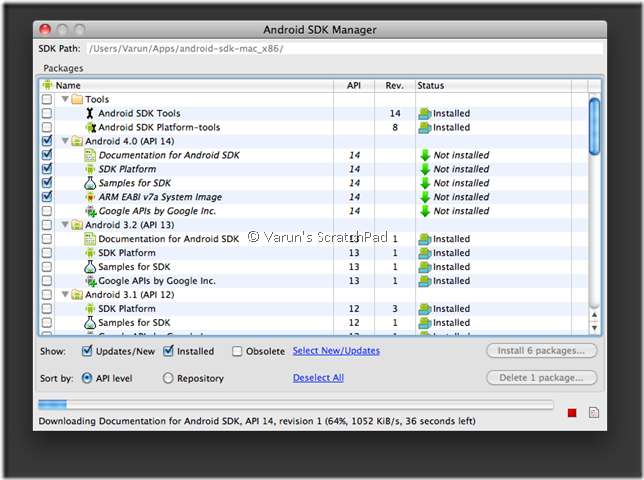
Task: Collapse the Android 3.1 (API 12) group
Action: click(x=65, y=295)
